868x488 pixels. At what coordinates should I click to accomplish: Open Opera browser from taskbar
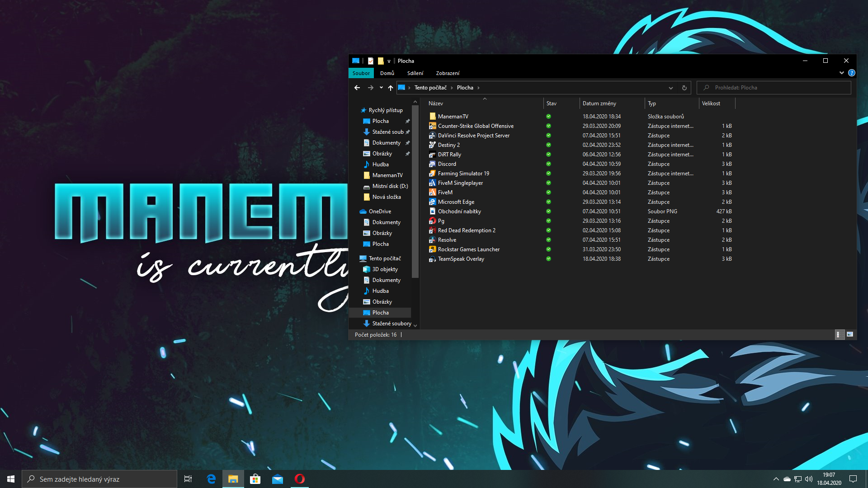299,479
